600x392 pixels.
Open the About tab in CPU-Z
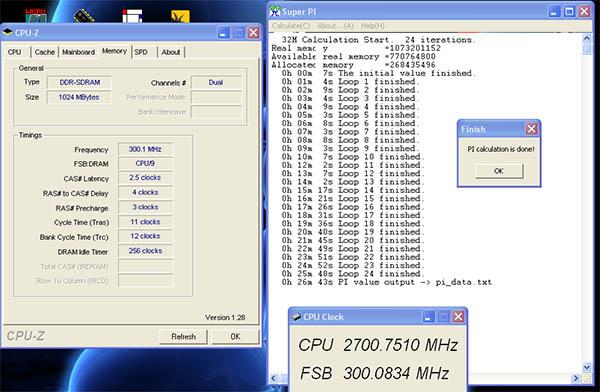(x=171, y=52)
